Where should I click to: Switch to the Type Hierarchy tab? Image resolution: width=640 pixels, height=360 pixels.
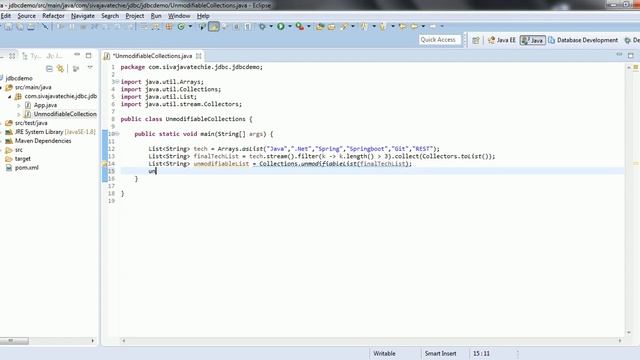point(31,56)
